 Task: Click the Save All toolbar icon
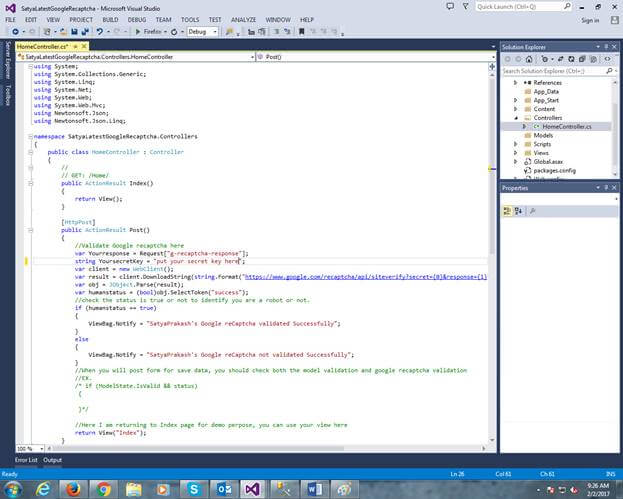[83, 32]
